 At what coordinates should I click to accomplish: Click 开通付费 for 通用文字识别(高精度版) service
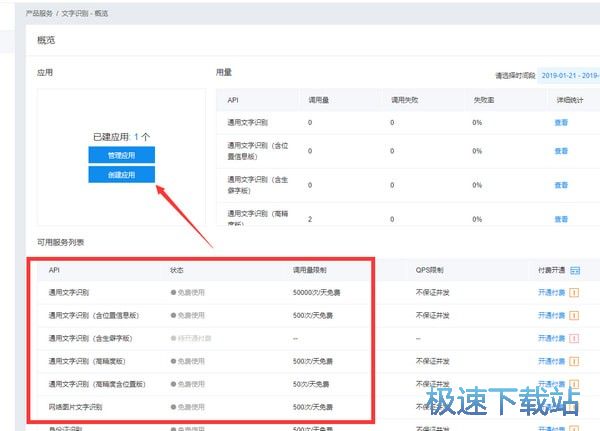coord(552,361)
